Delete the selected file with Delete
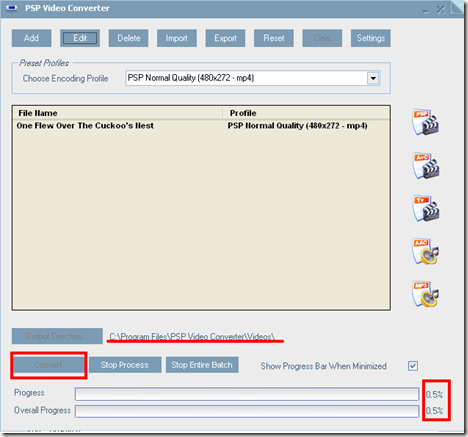 128,38
